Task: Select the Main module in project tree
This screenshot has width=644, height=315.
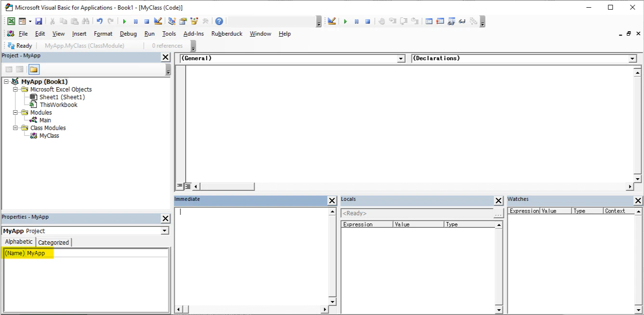Action: tap(45, 120)
